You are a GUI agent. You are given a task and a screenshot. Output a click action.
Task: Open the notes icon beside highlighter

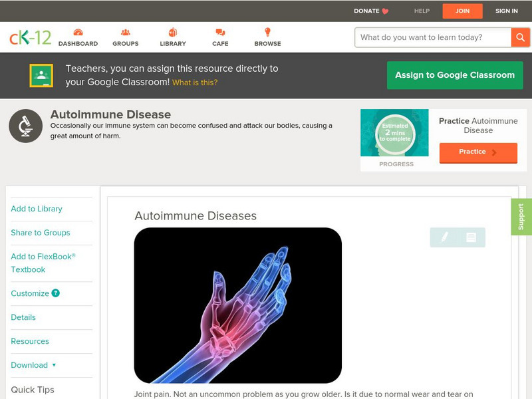click(471, 237)
